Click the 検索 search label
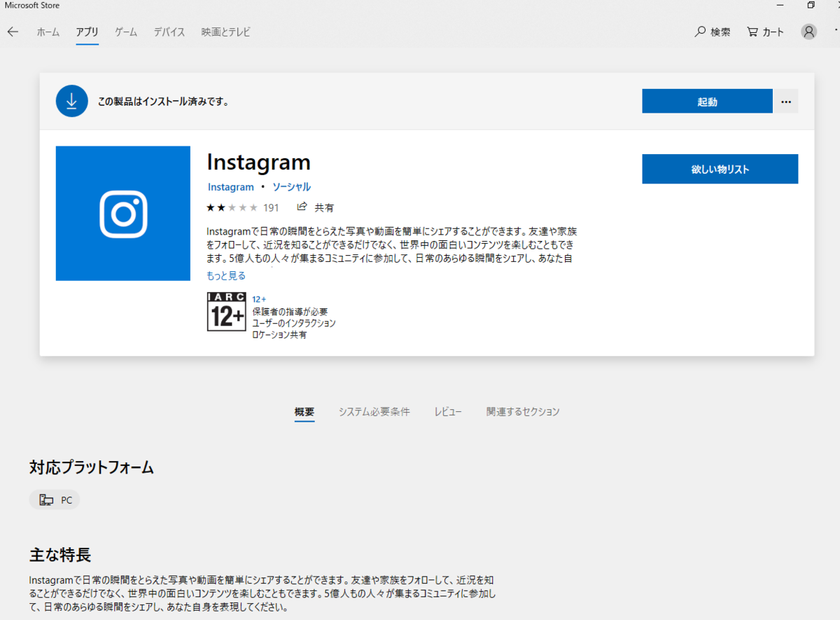This screenshot has height=620, width=840. pyautogui.click(x=720, y=32)
